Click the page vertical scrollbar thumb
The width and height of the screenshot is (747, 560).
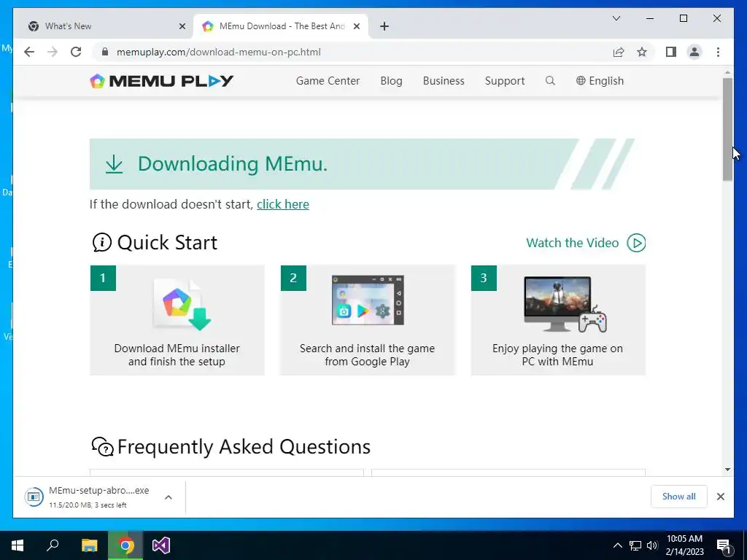click(727, 129)
